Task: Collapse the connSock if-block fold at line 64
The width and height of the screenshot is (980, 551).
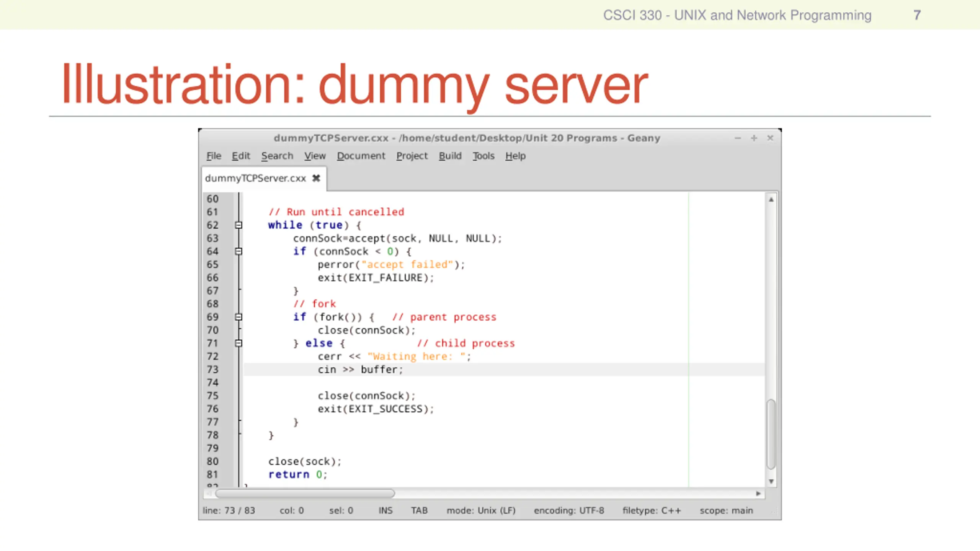Action: (x=238, y=251)
